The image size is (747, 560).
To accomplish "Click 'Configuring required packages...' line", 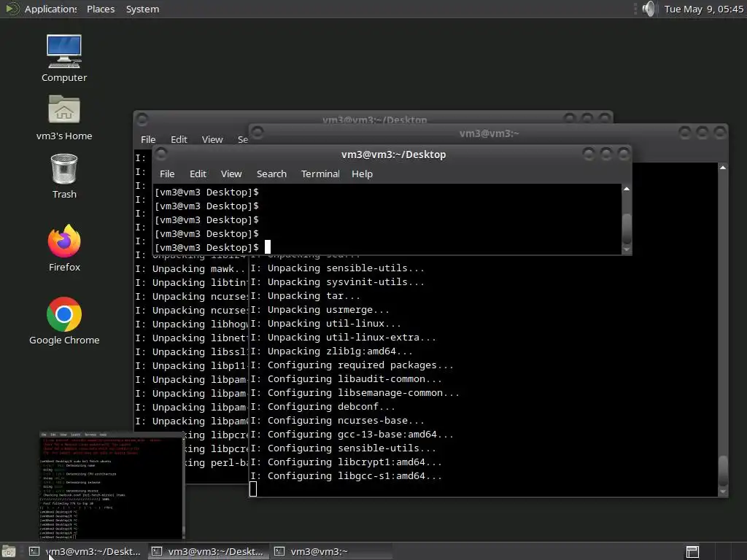I will pyautogui.click(x=352, y=365).
